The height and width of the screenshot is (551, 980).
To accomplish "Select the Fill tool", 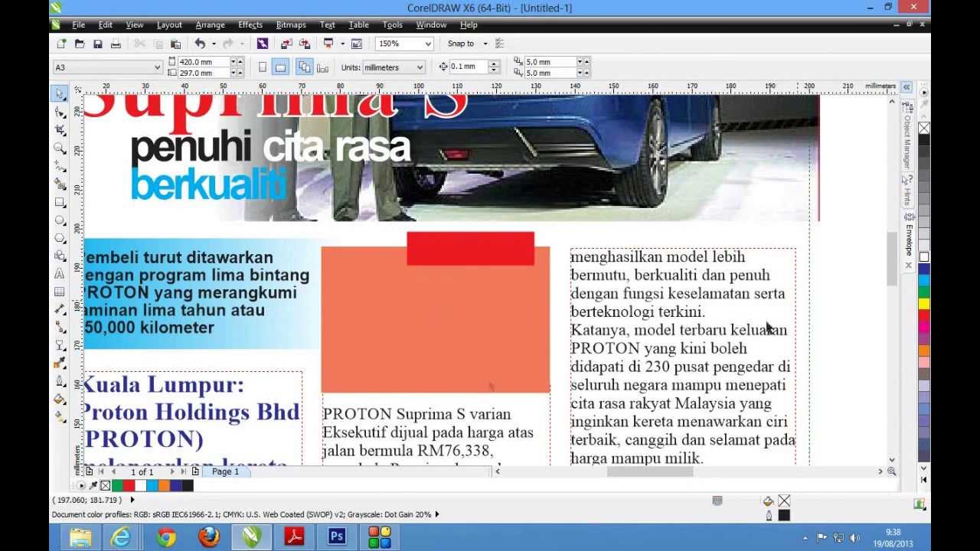I will [60, 399].
